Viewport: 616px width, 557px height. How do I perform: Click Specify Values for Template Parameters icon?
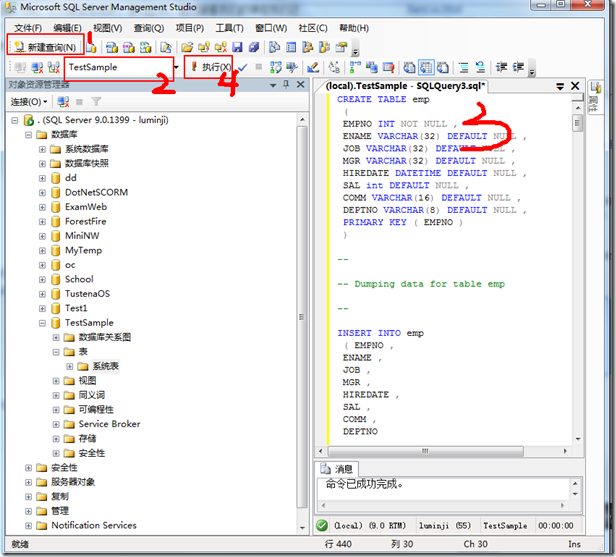(334, 68)
